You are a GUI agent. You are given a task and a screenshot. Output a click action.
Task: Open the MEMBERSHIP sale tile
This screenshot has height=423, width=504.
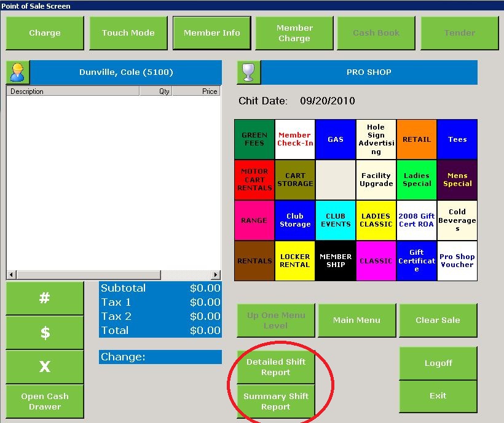pos(336,260)
